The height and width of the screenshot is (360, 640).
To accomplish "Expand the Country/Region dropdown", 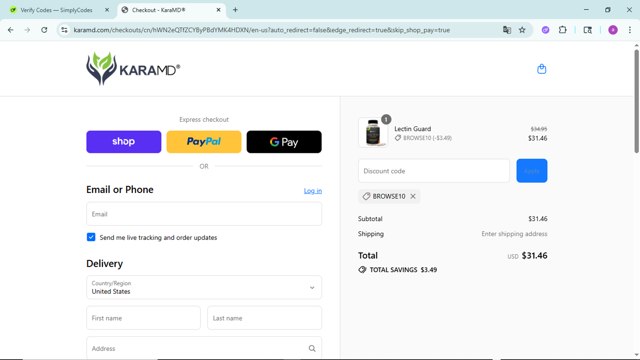I will tap(204, 287).
